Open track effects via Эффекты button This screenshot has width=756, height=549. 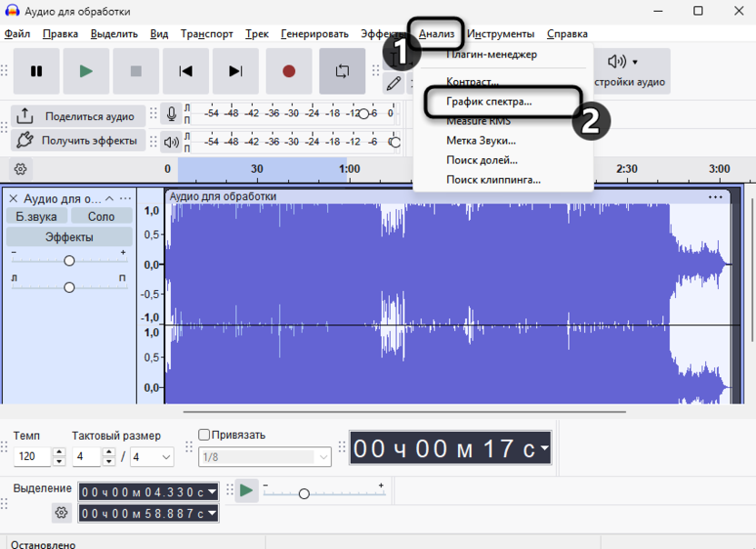coord(68,237)
